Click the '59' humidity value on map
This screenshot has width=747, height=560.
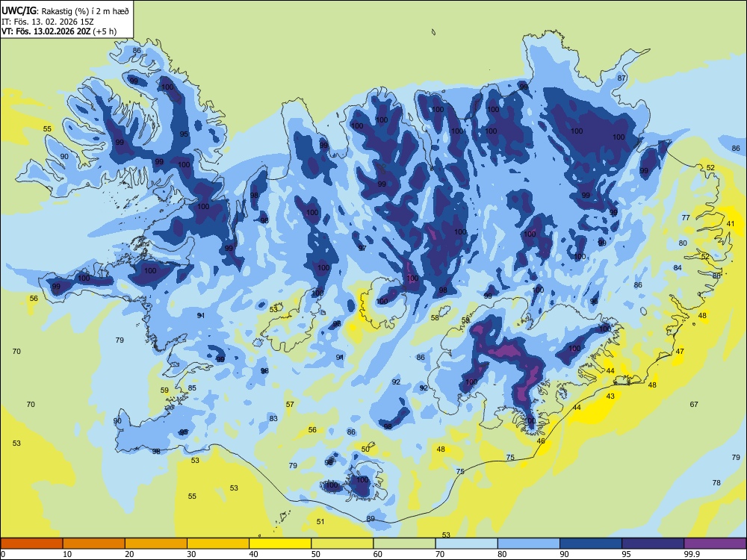pyautogui.click(x=164, y=390)
